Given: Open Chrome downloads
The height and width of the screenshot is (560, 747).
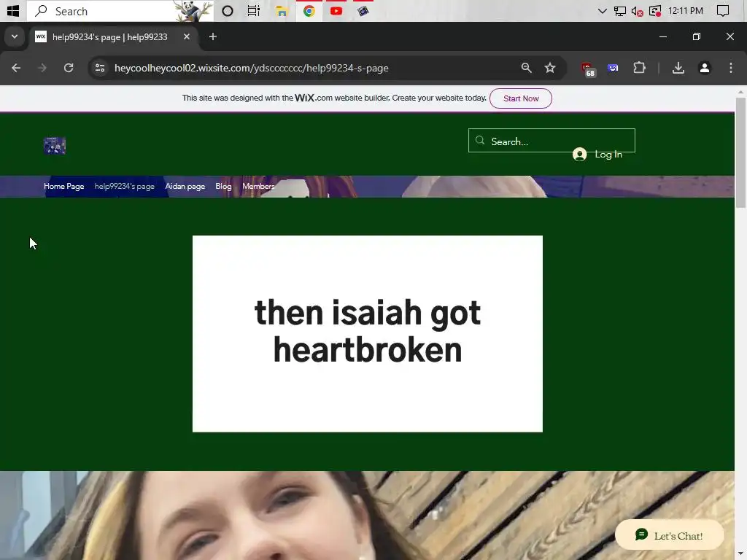Looking at the screenshot, I should click(x=678, y=68).
